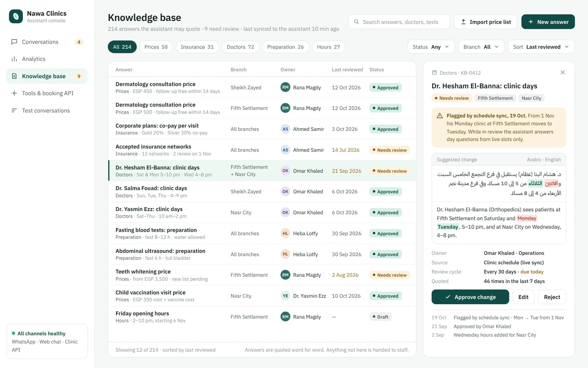
Task: Click the upload icon on Import price list
Action: (463, 22)
